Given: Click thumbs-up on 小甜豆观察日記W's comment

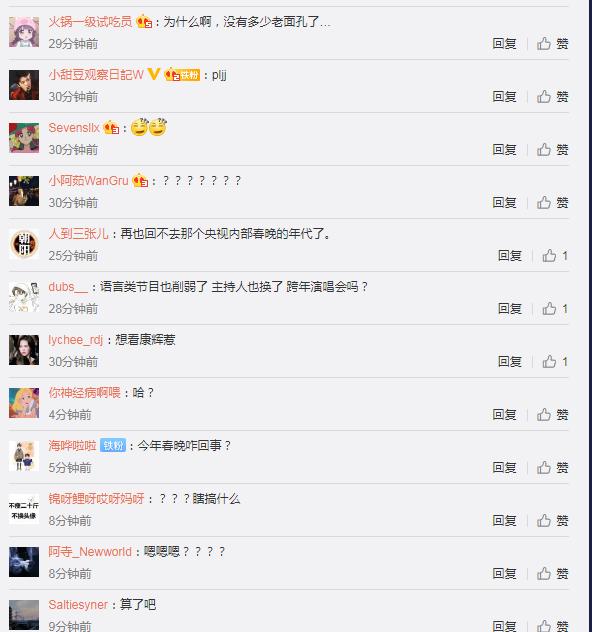Looking at the screenshot, I should pos(553,97).
